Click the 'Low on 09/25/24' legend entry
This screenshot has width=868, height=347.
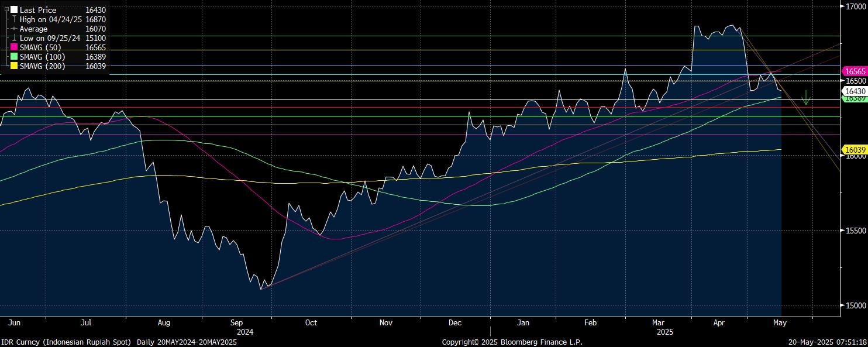click(50, 38)
